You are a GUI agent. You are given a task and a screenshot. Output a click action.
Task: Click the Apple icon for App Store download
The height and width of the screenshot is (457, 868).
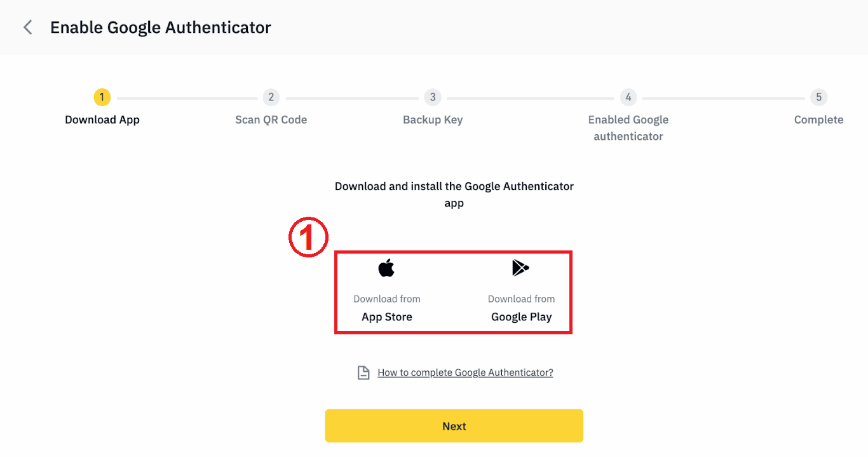pos(387,267)
